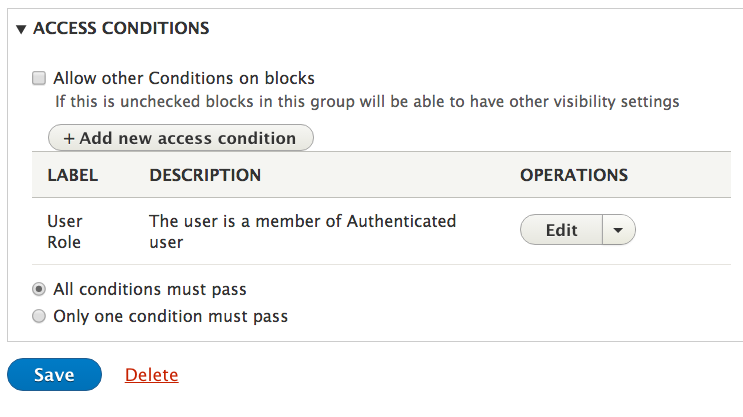Click the plus icon on the add button
This screenshot has height=417, width=743.
[69, 138]
